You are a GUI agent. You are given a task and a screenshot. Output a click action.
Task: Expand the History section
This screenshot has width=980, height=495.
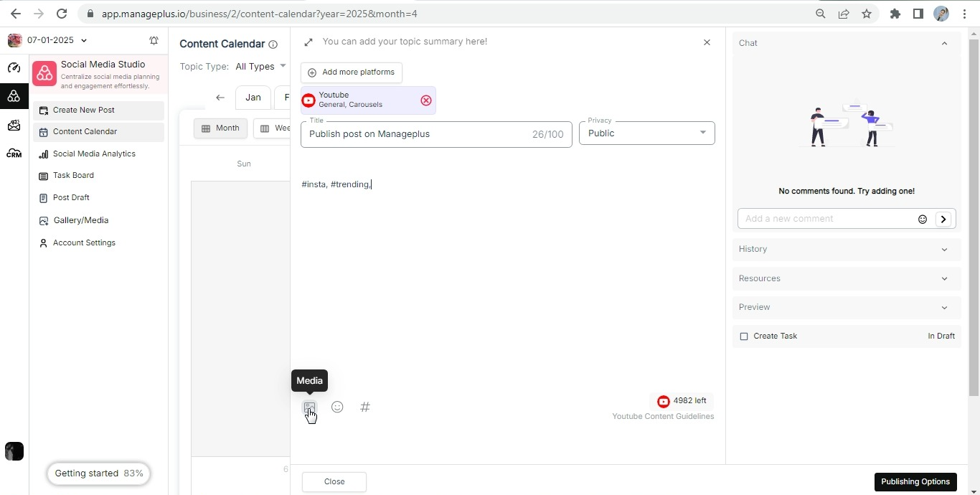tap(847, 250)
